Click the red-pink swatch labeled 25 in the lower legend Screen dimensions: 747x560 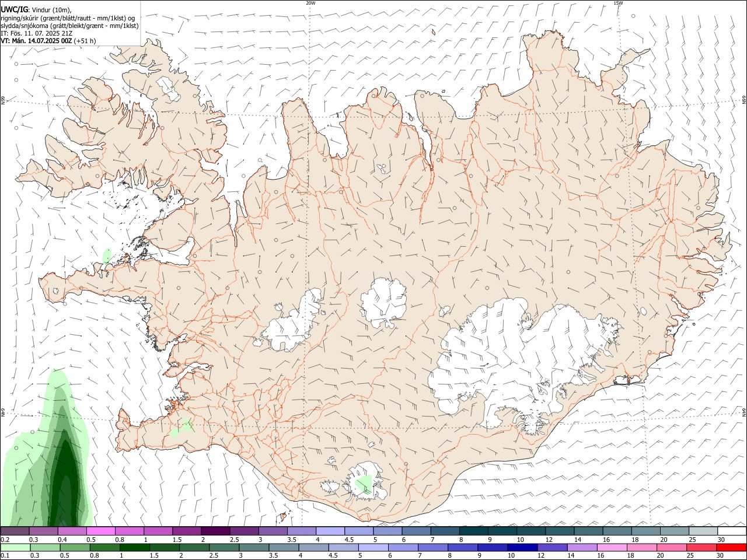701,547
